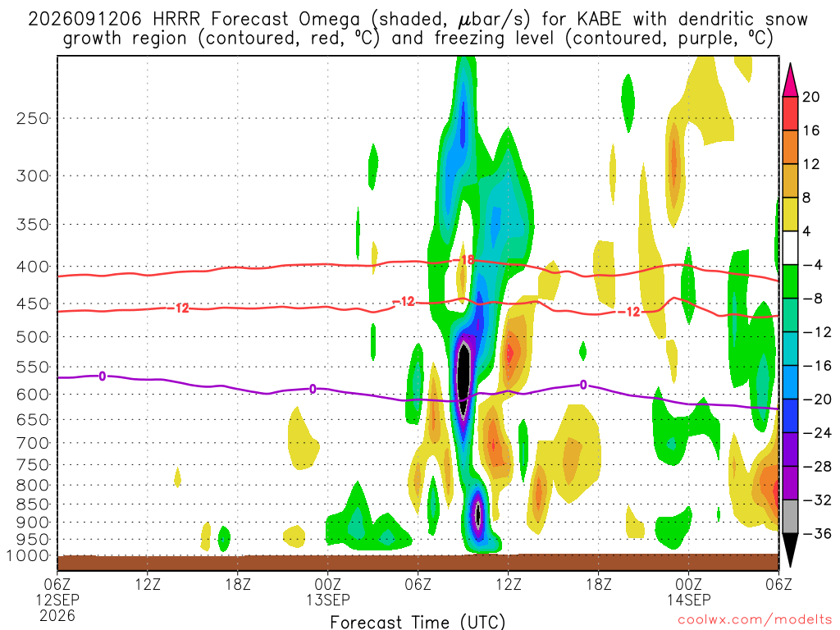Click the 18Z label on 12SEP
The height and width of the screenshot is (630, 840).
point(237,584)
